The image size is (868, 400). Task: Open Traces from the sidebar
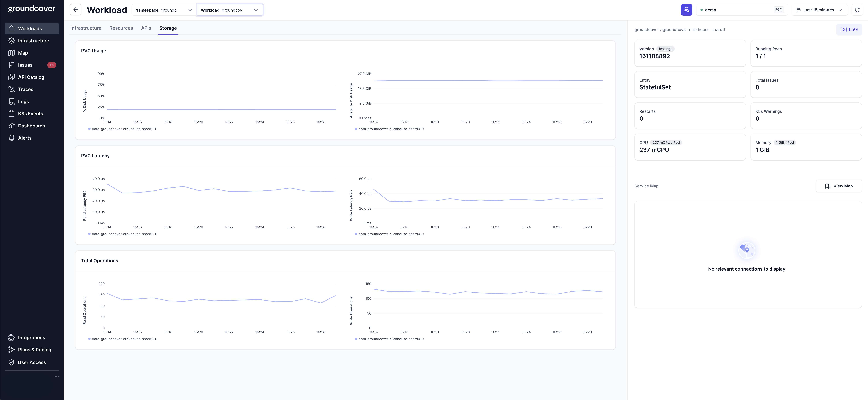[26, 89]
